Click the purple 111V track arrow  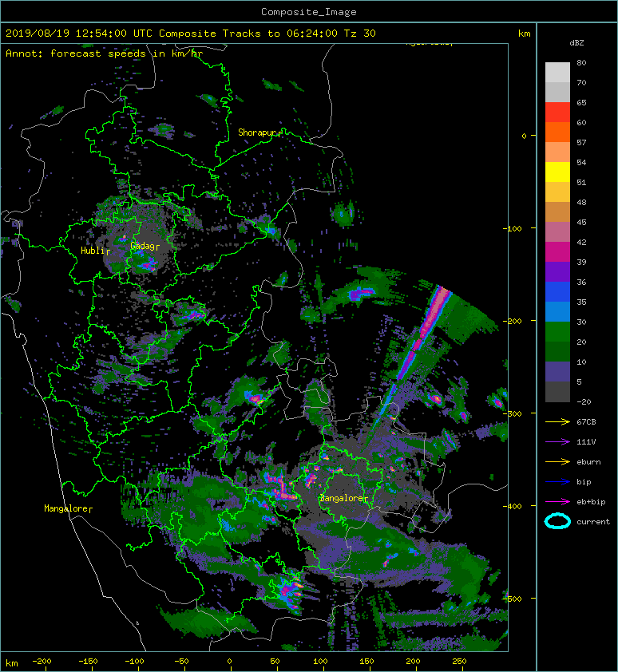click(557, 441)
